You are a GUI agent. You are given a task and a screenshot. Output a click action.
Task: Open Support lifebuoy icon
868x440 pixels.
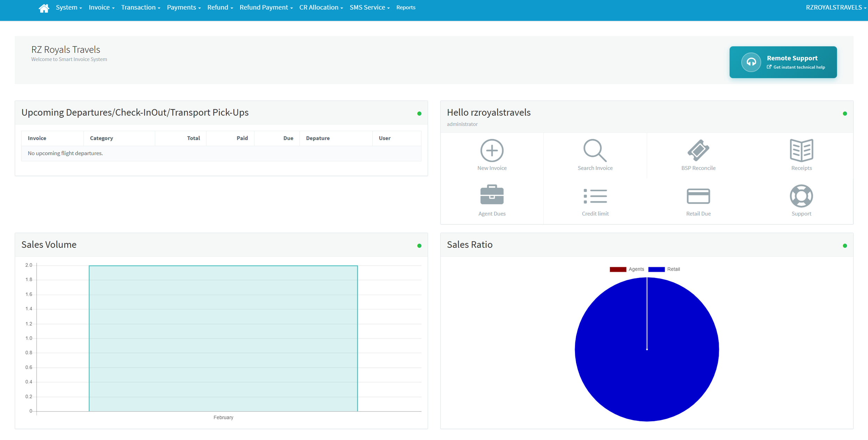pos(801,196)
